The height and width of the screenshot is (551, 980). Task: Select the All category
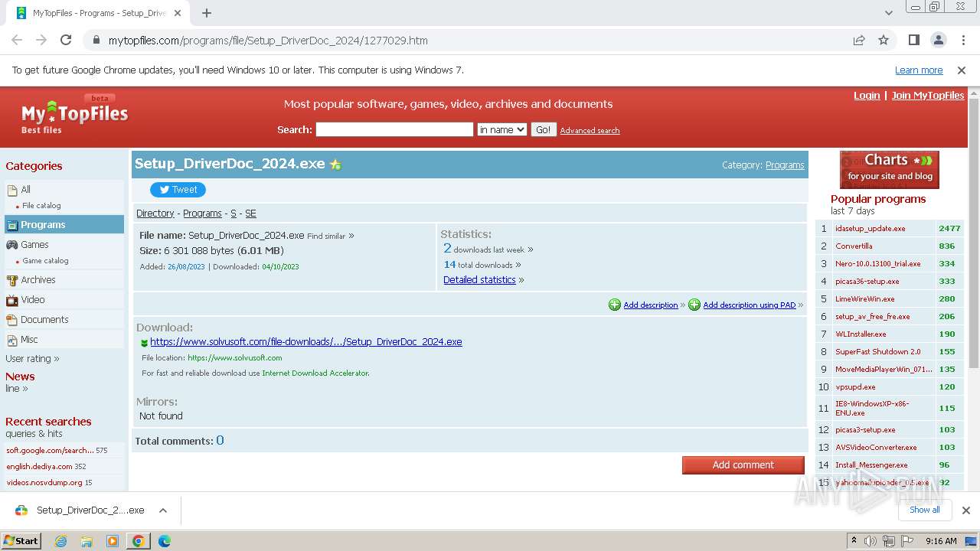coord(25,189)
